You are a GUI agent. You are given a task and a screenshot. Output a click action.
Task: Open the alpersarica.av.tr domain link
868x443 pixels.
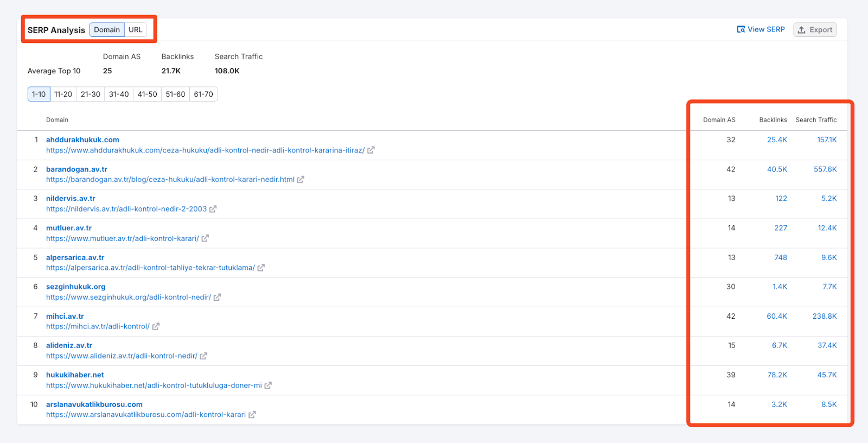pos(75,257)
